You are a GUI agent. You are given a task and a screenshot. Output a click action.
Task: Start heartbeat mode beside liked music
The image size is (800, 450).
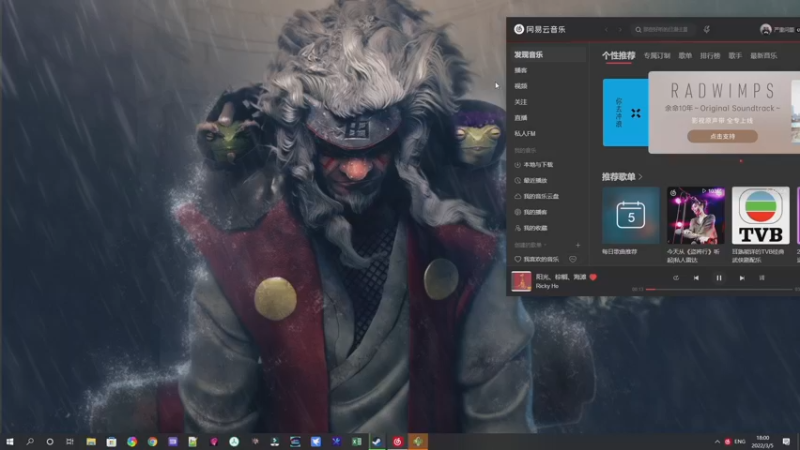pyautogui.click(x=573, y=259)
